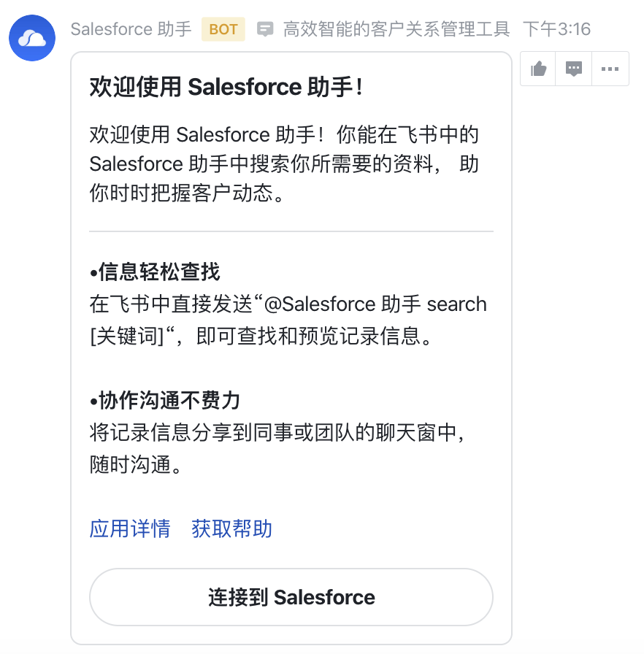Image resolution: width=644 pixels, height=654 pixels.
Task: Click the bot description 高效智能的客户关系管理工具
Action: point(396,29)
